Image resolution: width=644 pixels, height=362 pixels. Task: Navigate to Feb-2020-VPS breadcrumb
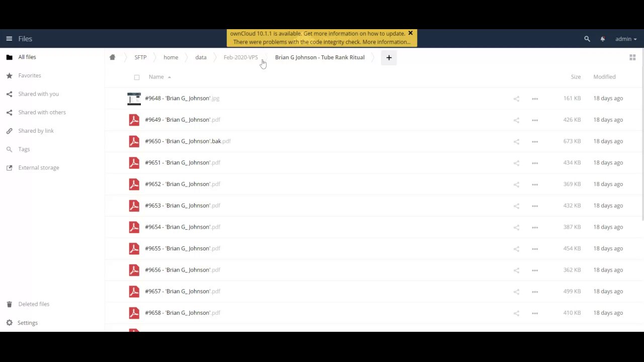[x=240, y=57]
